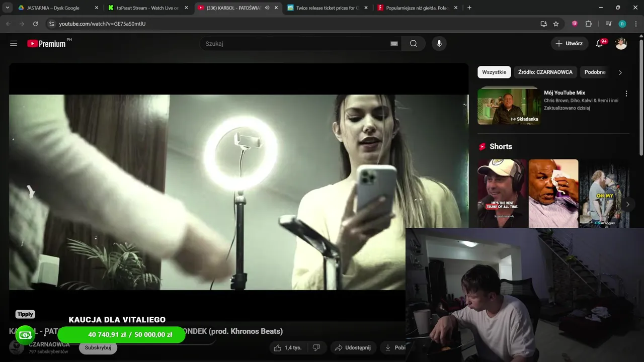The width and height of the screenshot is (644, 362).
Task: Open the media control playlist icon
Action: pyautogui.click(x=608, y=24)
